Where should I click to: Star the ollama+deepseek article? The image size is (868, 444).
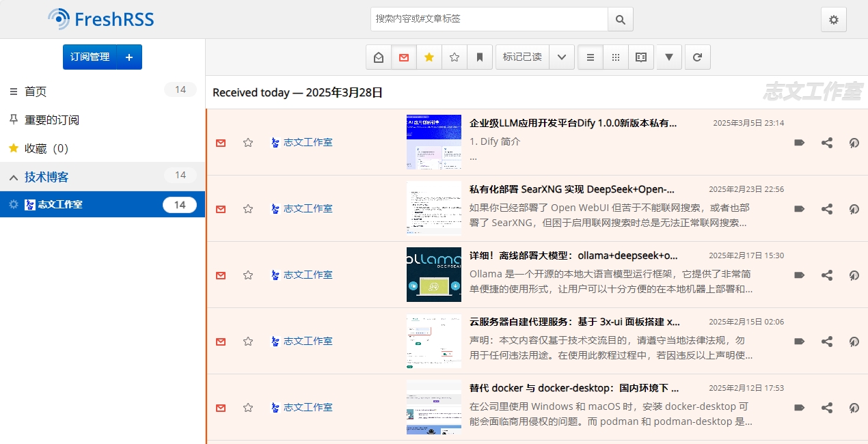[248, 275]
